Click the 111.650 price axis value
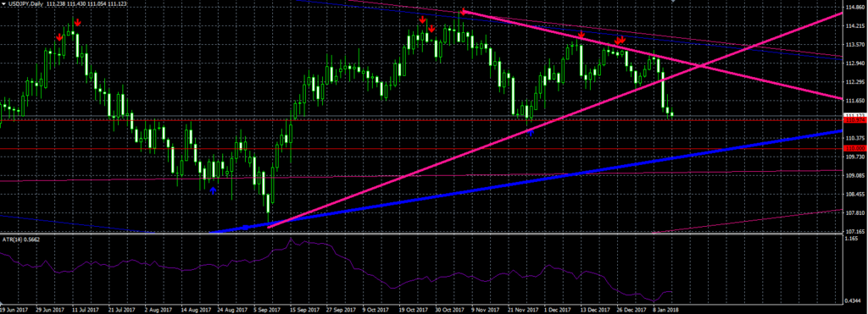868x314 pixels. pyautogui.click(x=855, y=102)
